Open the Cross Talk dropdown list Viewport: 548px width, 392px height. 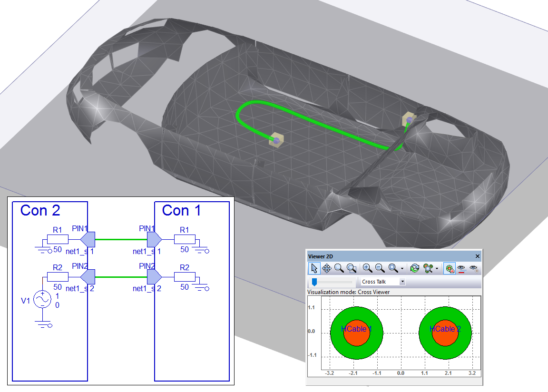point(402,282)
